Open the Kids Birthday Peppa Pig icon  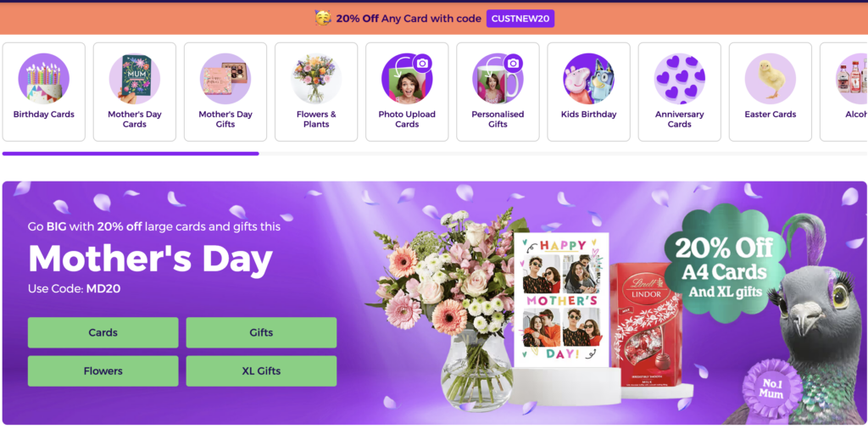pos(588,79)
